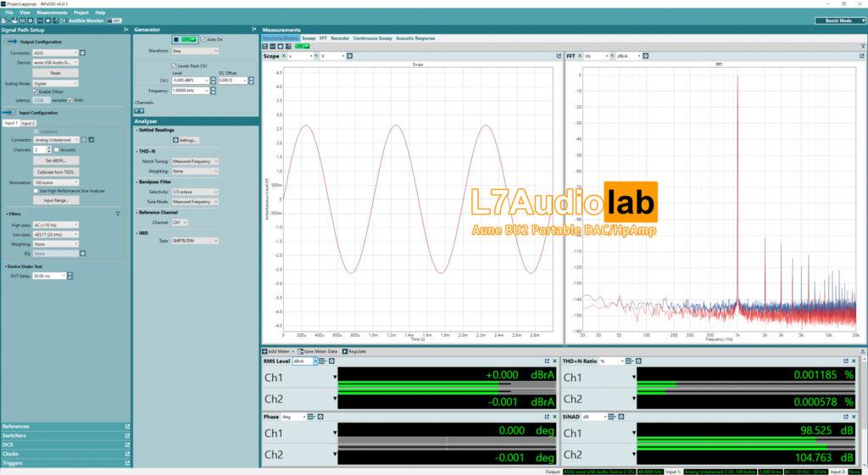The image size is (868, 475).
Task: Pop out the Scope graph window
Action: [x=559, y=56]
